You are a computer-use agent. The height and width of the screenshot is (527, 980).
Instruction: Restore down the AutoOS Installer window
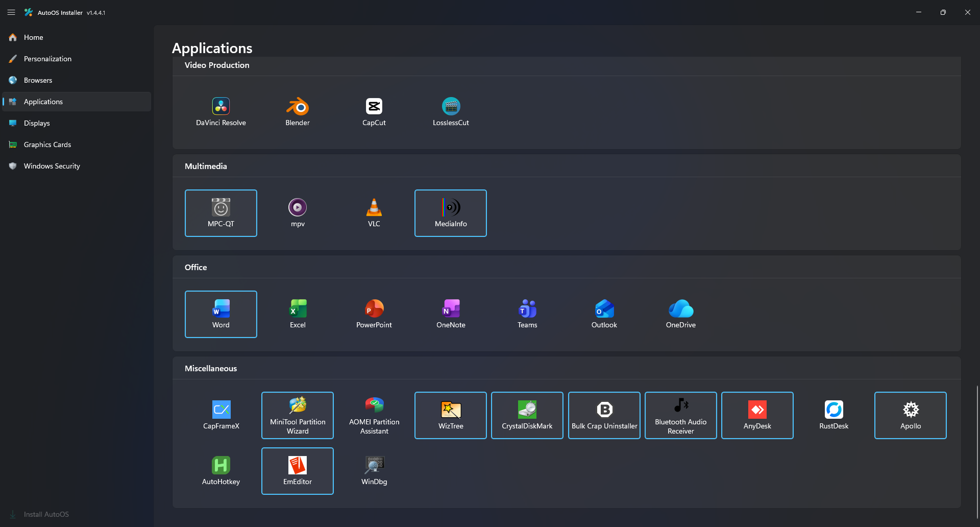pyautogui.click(x=943, y=12)
